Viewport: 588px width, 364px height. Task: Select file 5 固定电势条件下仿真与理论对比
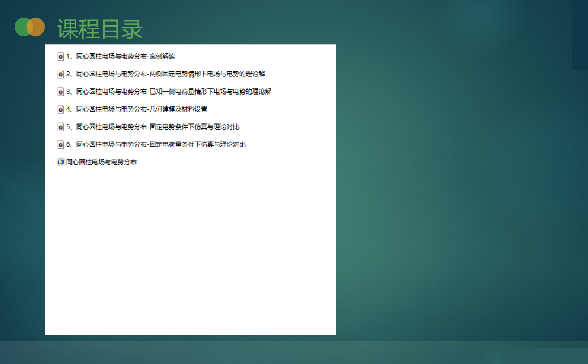point(152,127)
